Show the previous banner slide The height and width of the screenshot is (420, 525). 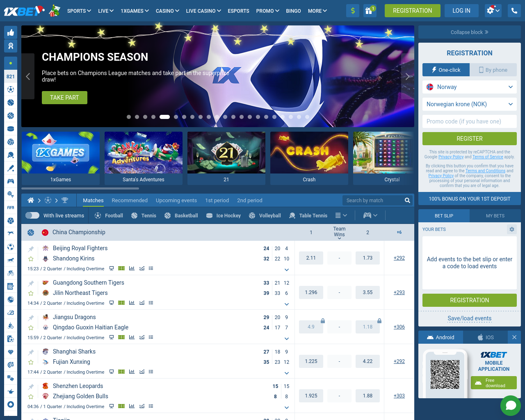coord(28,76)
